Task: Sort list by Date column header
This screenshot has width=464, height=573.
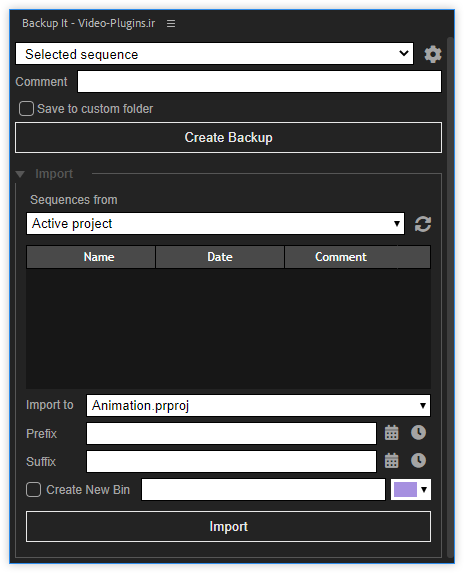Action: point(220,257)
